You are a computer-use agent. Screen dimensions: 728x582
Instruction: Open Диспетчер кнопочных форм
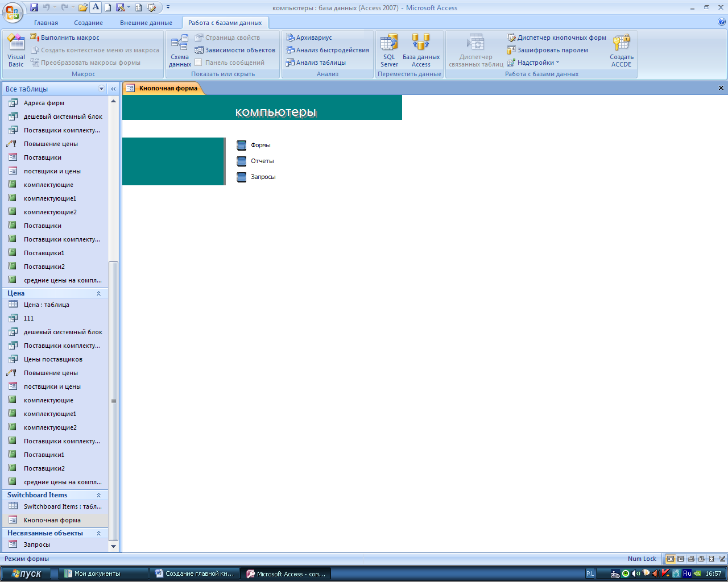tap(556, 38)
